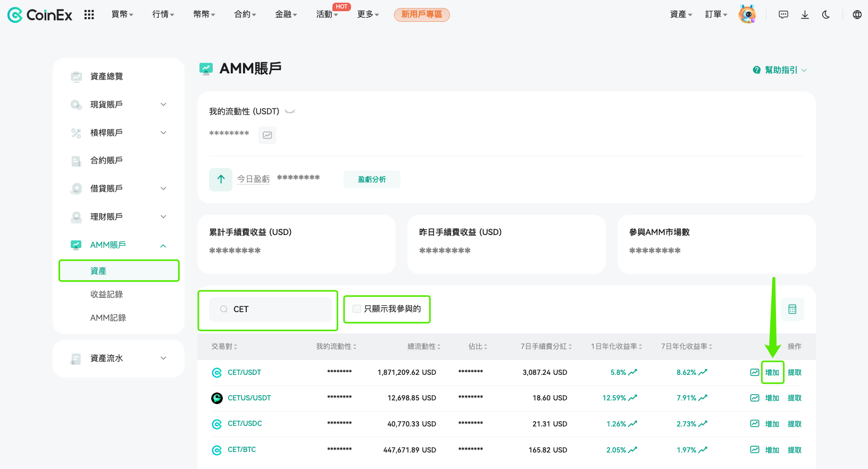Click 增加 in CET/USDC row
Image resolution: width=868 pixels, height=469 pixels.
(x=772, y=424)
